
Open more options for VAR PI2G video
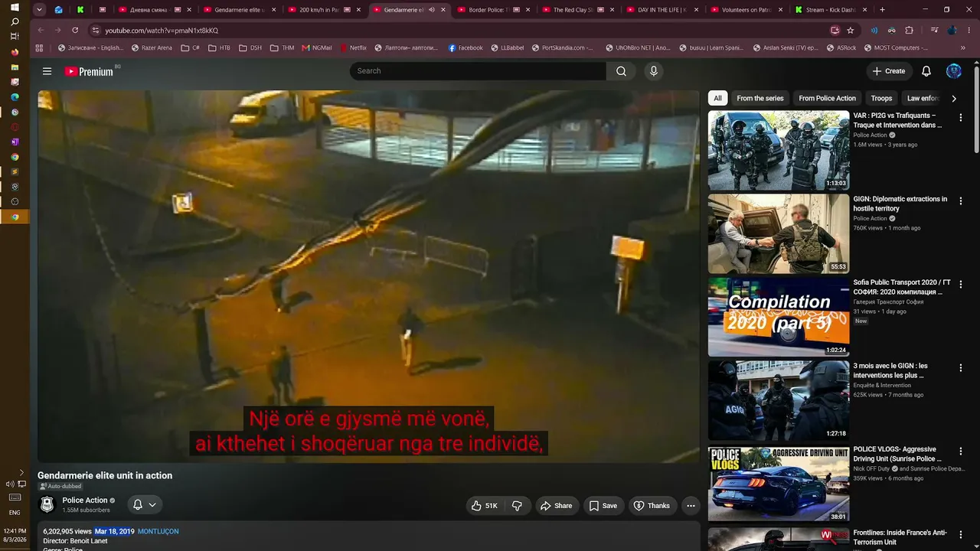[x=961, y=118]
